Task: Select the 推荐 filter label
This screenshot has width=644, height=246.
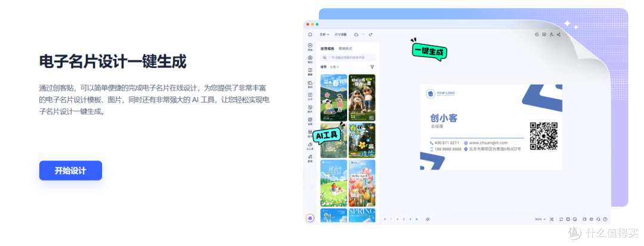Action: 323,67
